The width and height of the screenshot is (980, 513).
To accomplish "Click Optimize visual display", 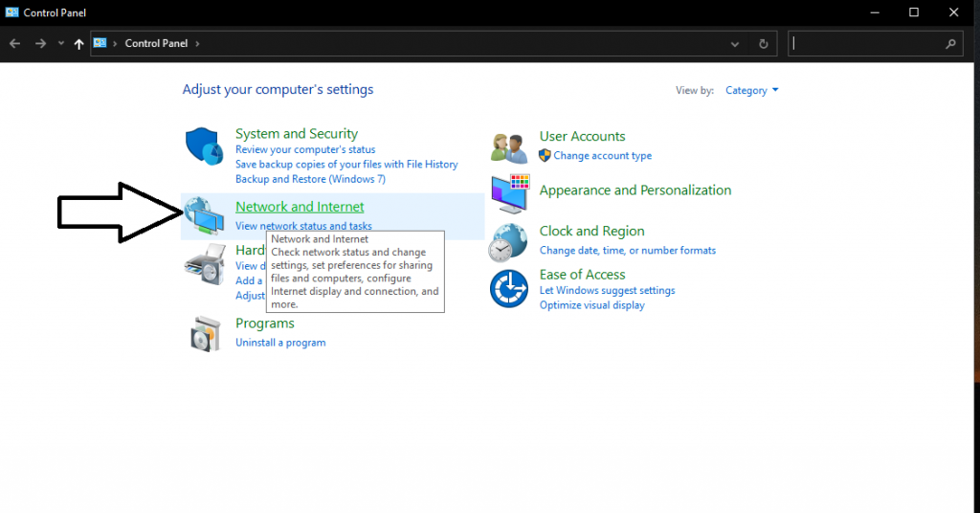I will coord(591,305).
